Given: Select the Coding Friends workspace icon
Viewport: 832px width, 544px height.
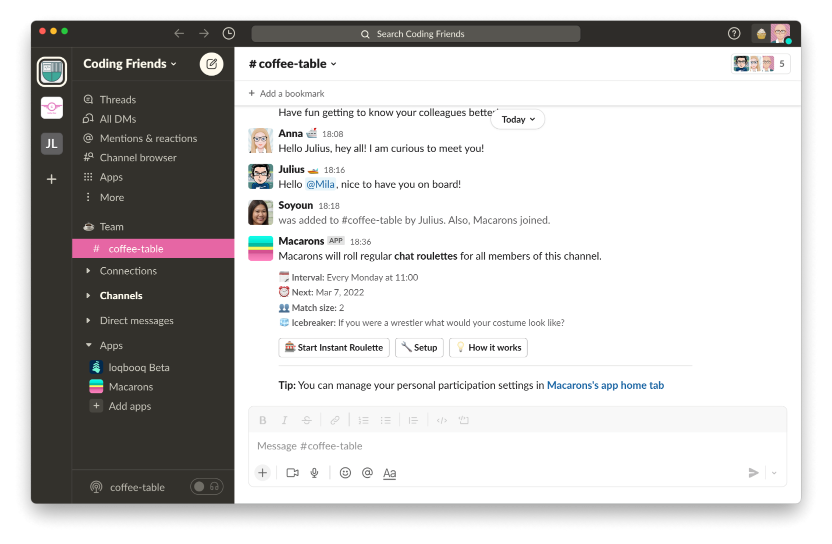Looking at the screenshot, I should click(x=52, y=72).
